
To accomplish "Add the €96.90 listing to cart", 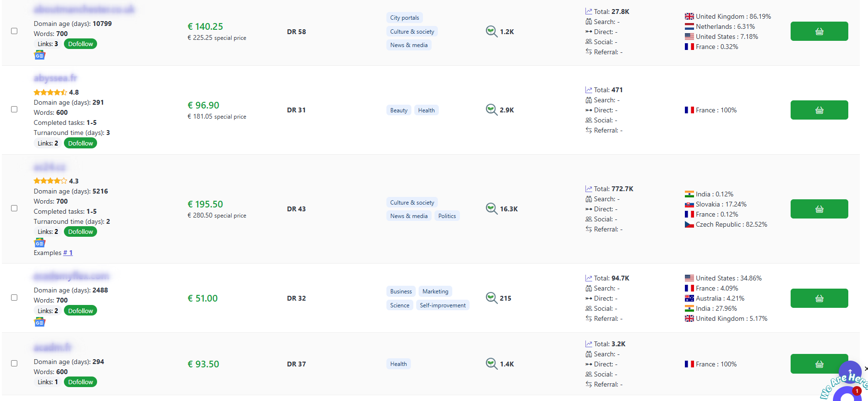I will (819, 110).
